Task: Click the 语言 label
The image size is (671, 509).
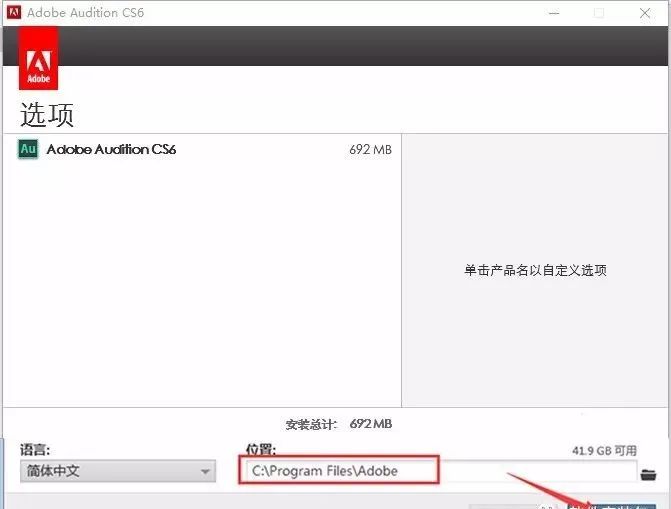Action: [x=35, y=450]
